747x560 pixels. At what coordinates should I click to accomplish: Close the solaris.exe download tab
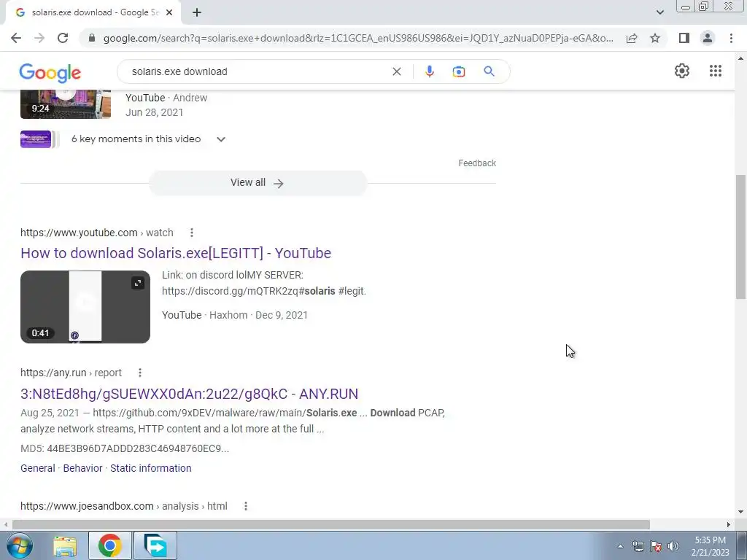[x=169, y=12]
